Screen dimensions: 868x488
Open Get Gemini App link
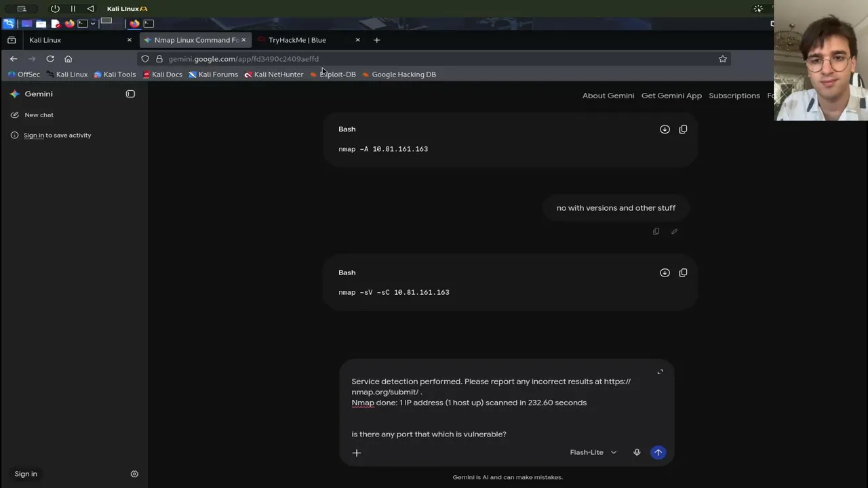tap(671, 96)
